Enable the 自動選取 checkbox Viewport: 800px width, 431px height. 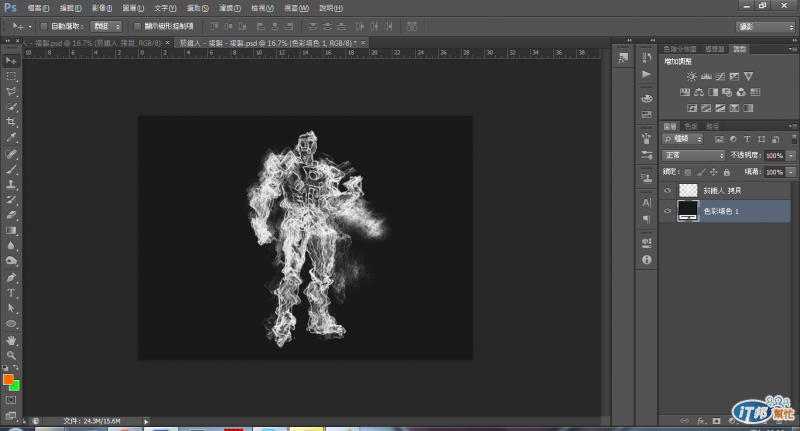tap(43, 25)
